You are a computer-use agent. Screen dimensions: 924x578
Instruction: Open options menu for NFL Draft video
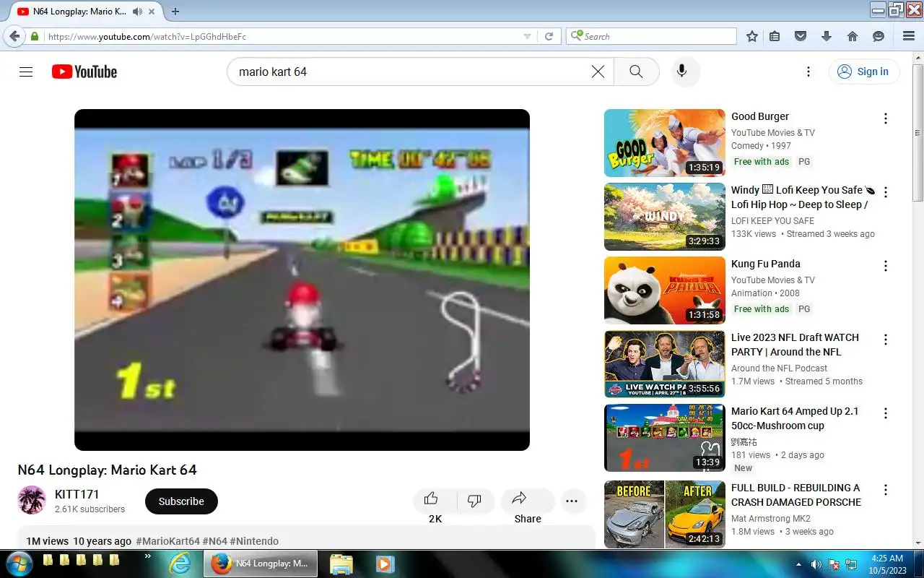(886, 340)
